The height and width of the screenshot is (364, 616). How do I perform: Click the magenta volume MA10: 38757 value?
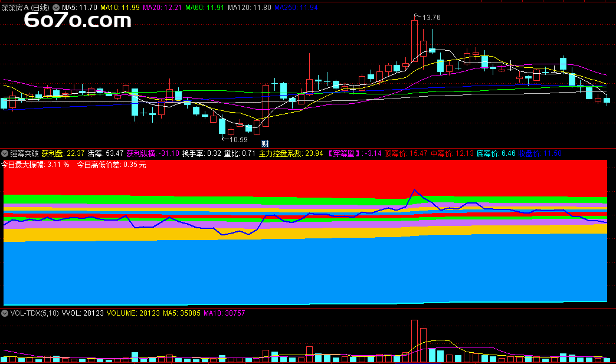[x=224, y=313]
